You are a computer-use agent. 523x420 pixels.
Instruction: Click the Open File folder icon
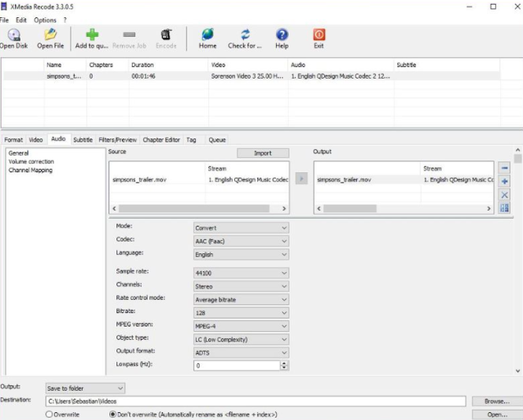pos(50,35)
